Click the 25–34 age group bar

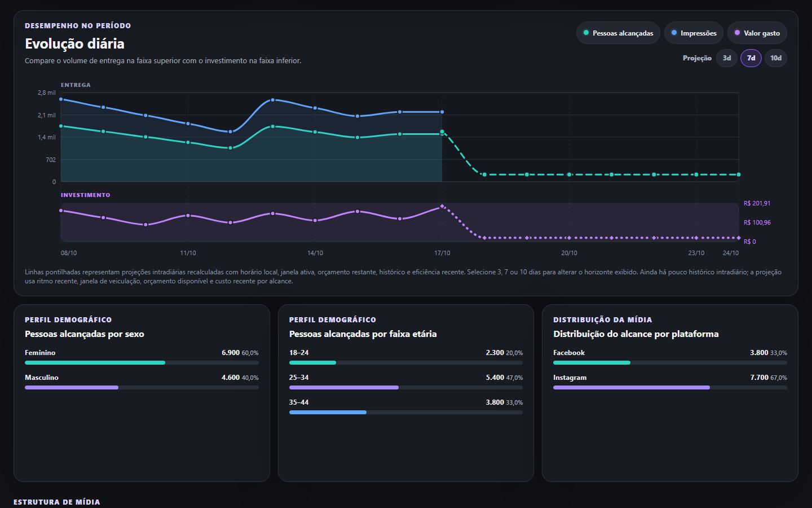[x=406, y=387]
